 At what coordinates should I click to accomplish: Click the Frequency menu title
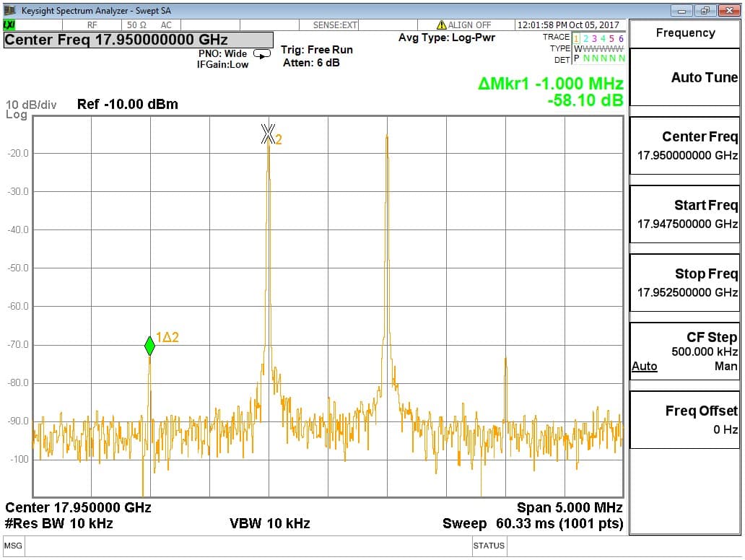point(685,32)
